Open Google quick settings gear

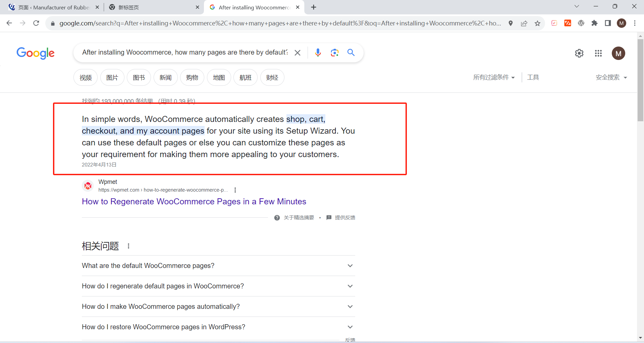point(579,53)
